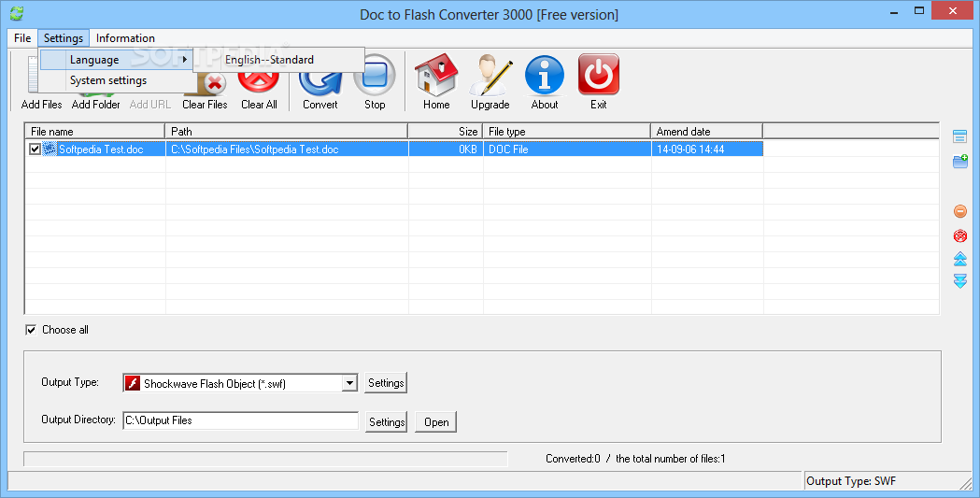Image resolution: width=980 pixels, height=498 pixels.
Task: Open the File menu
Action: tap(22, 38)
